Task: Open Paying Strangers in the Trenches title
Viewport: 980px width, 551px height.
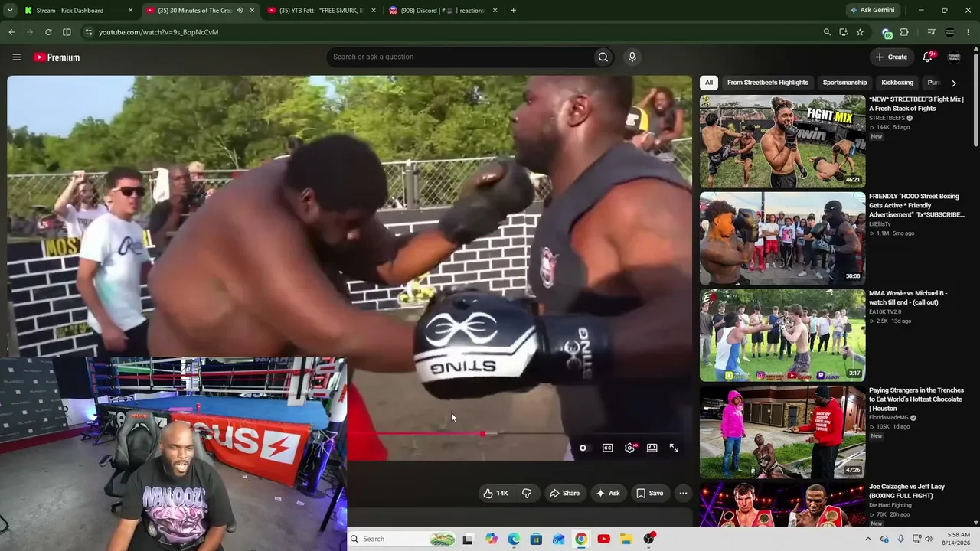Action: 916,399
